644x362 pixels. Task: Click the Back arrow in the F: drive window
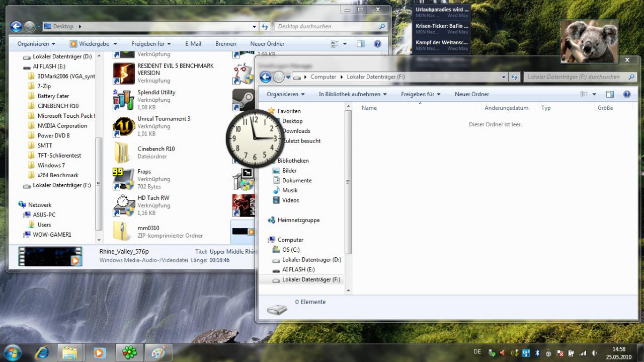point(266,77)
